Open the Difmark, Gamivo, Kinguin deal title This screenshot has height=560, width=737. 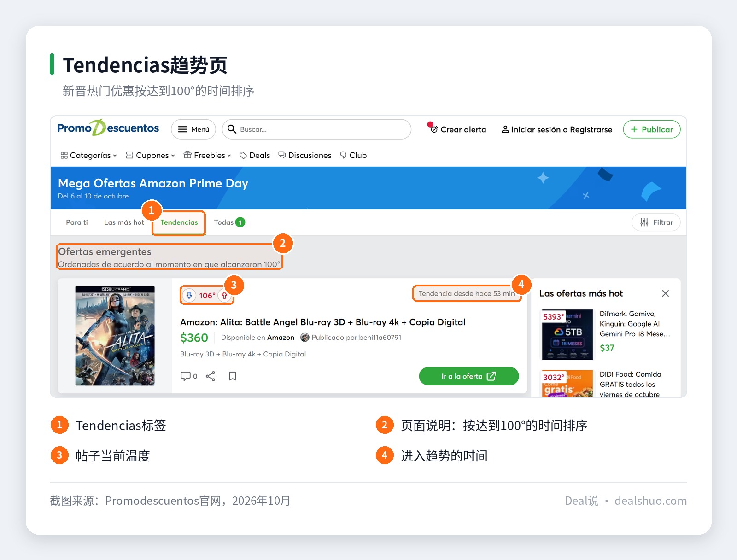635,324
